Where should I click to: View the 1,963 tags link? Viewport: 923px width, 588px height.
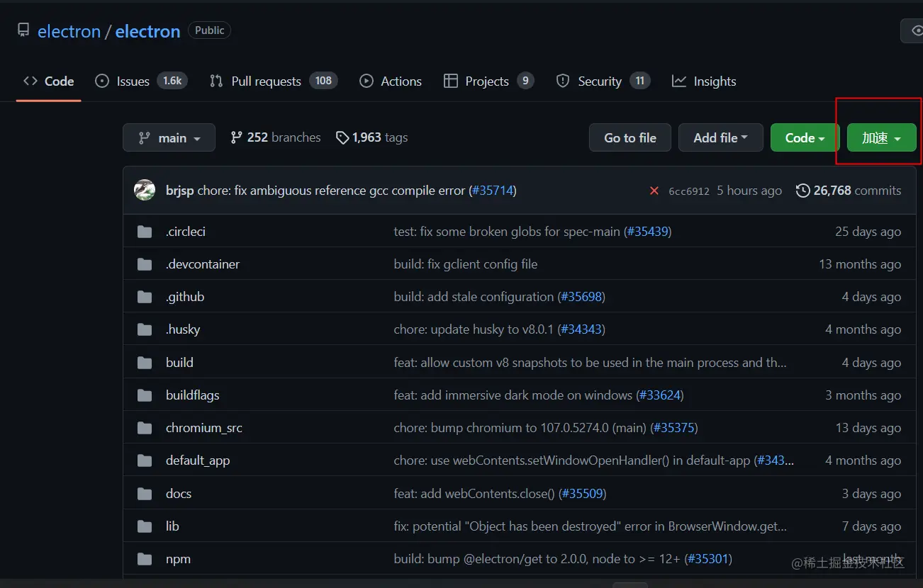(371, 137)
